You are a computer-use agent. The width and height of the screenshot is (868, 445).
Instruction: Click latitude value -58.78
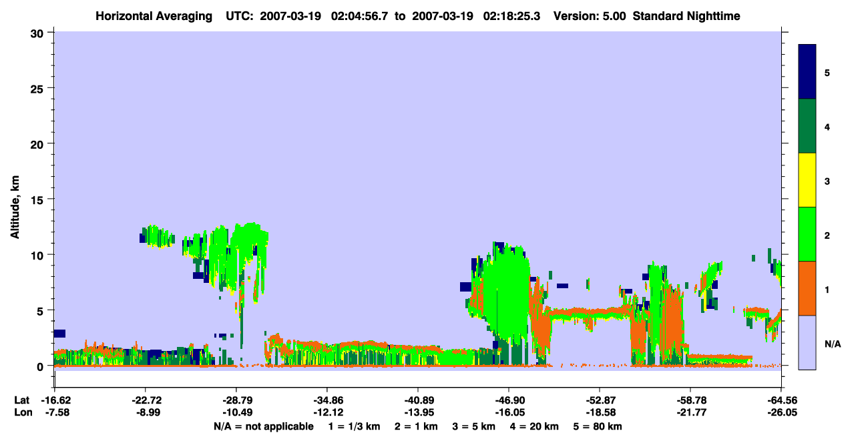coord(690,400)
